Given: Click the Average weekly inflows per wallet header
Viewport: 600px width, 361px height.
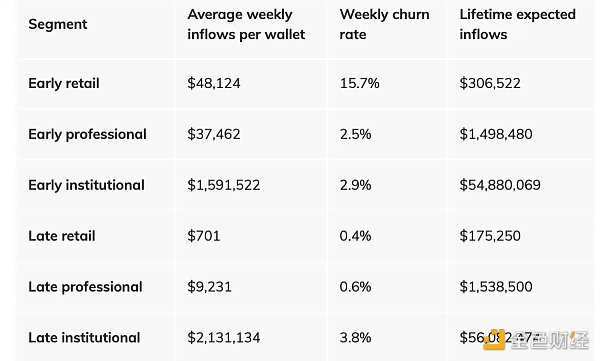Looking at the screenshot, I should (246, 25).
